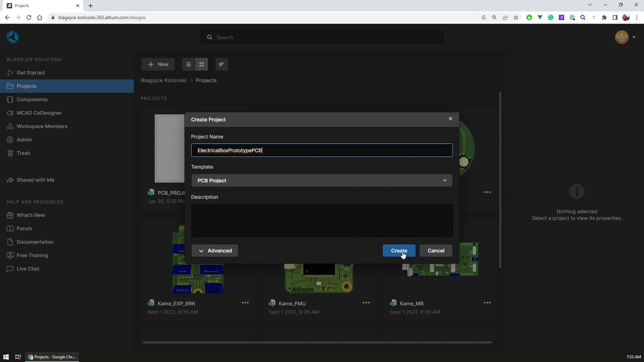Open the Chrome extensions puzzle icon
The image size is (644, 362).
pos(604,17)
